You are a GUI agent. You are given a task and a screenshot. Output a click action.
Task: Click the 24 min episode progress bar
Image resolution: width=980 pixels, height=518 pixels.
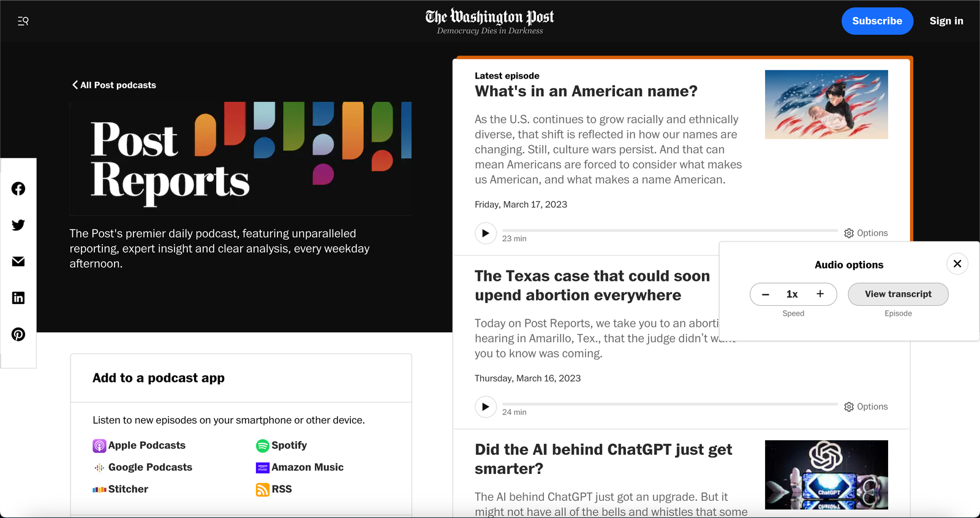click(669, 404)
